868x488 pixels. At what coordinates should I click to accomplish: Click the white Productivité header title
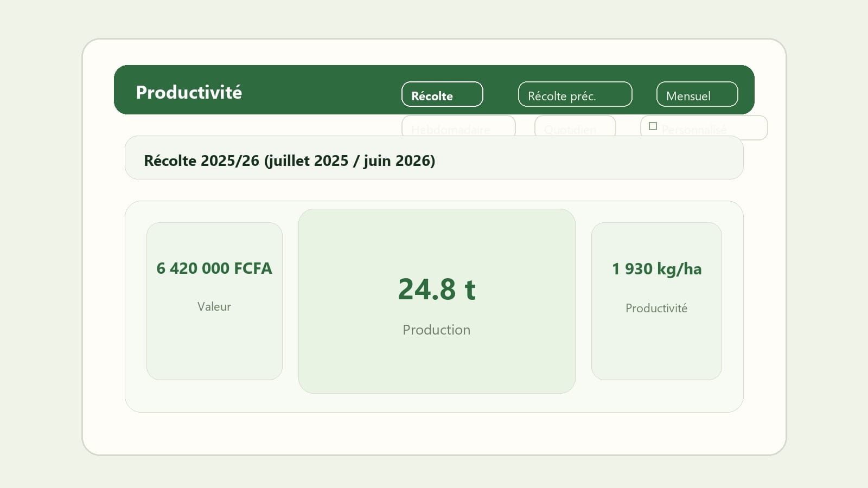(x=189, y=92)
